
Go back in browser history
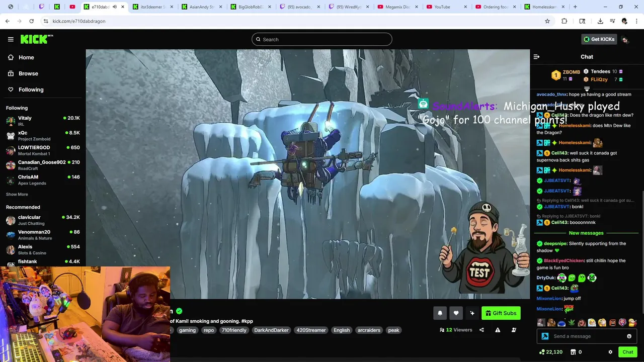click(x=7, y=21)
